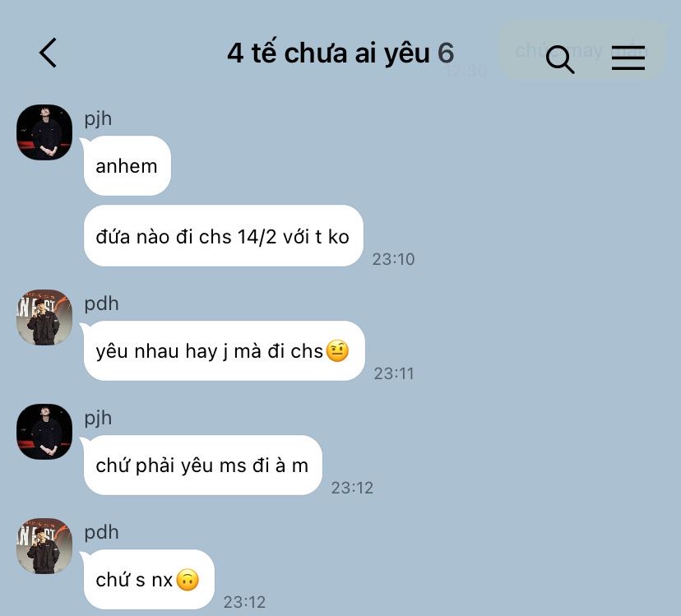The width and height of the screenshot is (681, 616).
Task: Click the 23:11 message timestamp
Action: pos(394,373)
